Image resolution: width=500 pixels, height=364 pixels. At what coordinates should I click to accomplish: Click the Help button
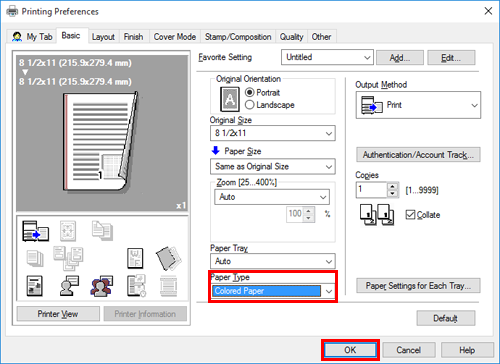467,350
